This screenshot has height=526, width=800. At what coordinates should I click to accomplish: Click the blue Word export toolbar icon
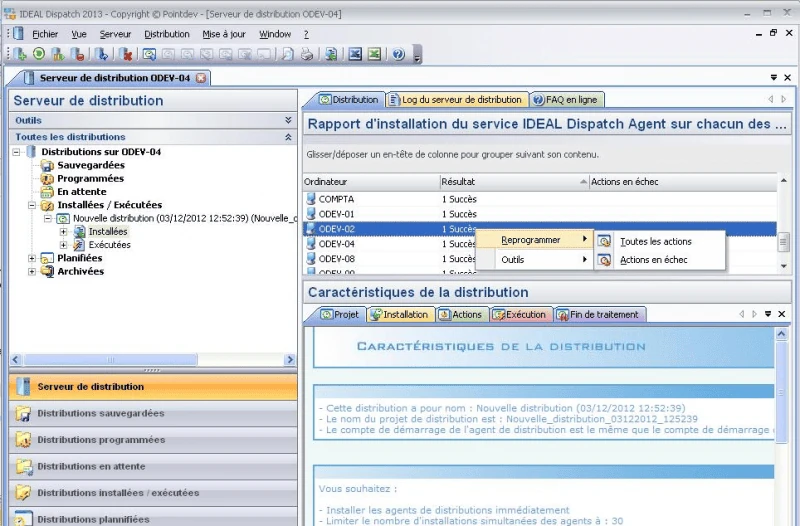(355, 54)
